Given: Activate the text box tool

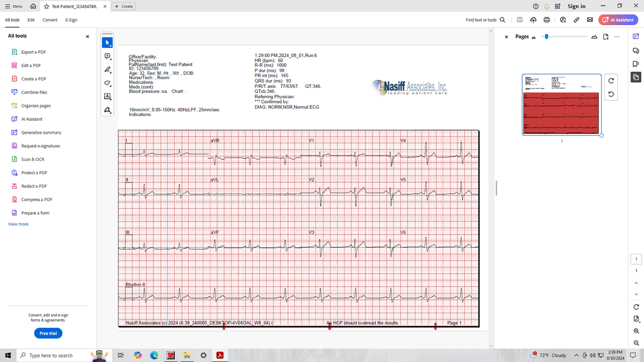Looking at the screenshot, I should [107, 97].
